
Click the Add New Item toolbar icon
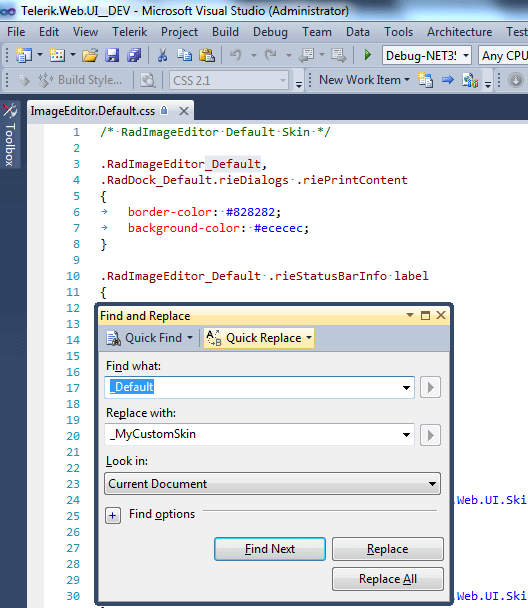pyautogui.click(x=57, y=55)
